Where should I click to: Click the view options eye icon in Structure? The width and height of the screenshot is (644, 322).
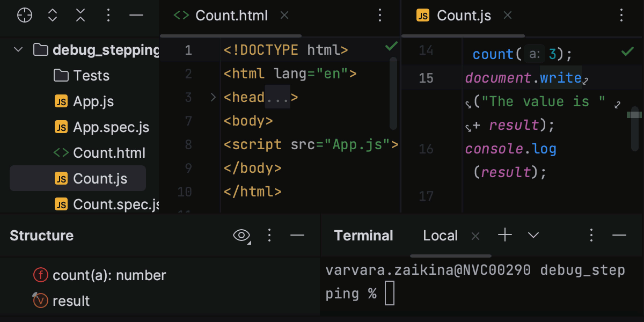[x=241, y=235]
